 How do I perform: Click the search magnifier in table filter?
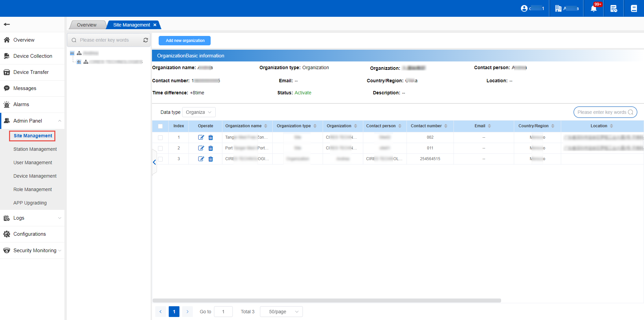point(630,112)
